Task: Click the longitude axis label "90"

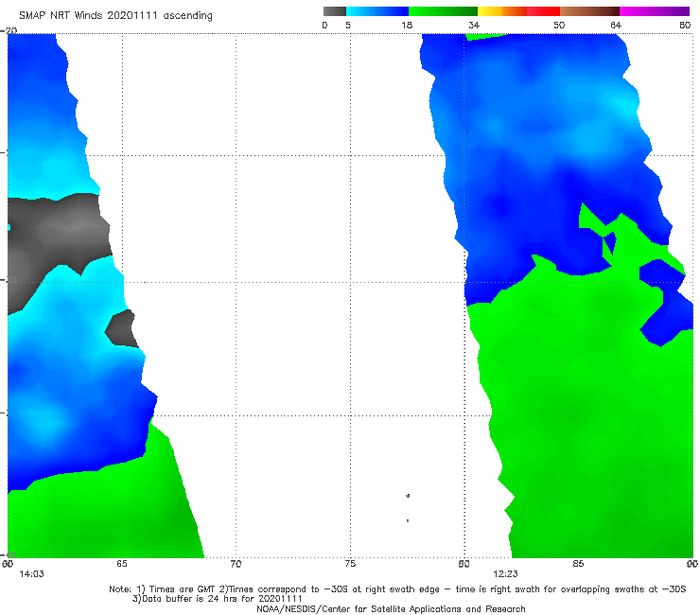Action: (692, 564)
